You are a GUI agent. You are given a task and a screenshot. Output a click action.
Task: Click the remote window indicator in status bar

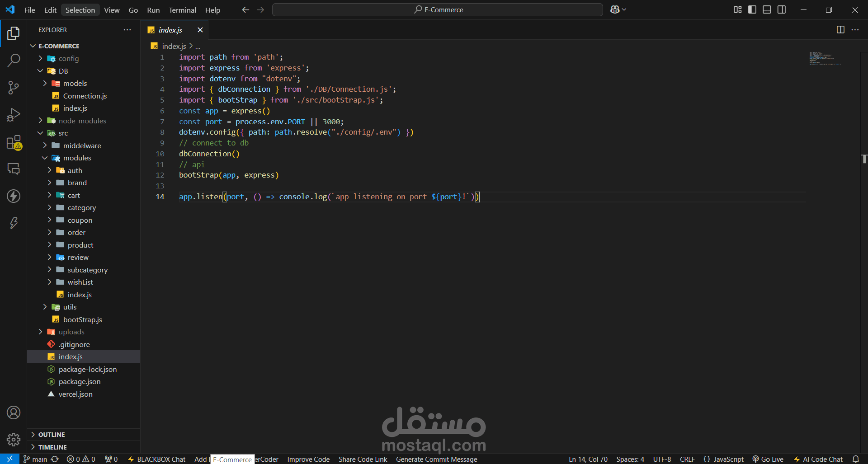click(x=9, y=459)
